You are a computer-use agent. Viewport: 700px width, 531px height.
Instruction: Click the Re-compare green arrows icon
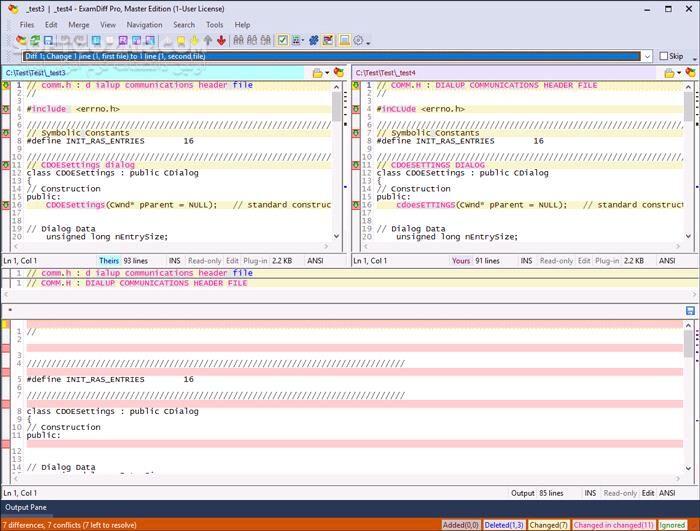35,41
